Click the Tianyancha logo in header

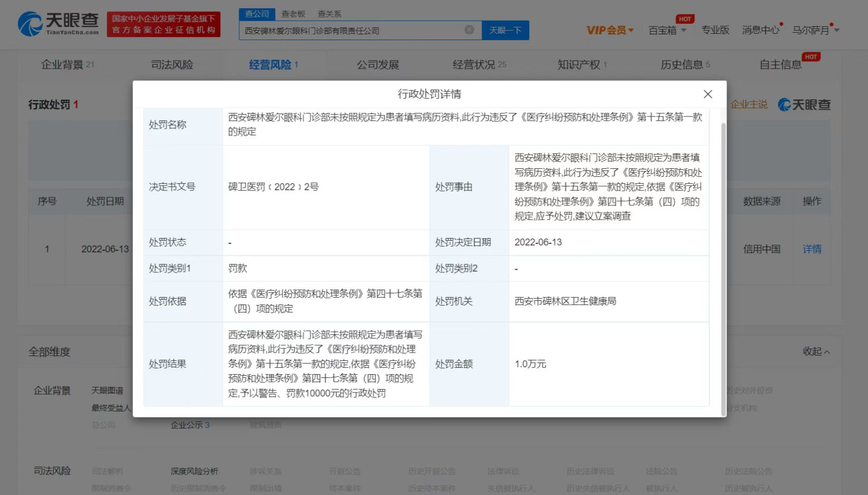pos(58,24)
